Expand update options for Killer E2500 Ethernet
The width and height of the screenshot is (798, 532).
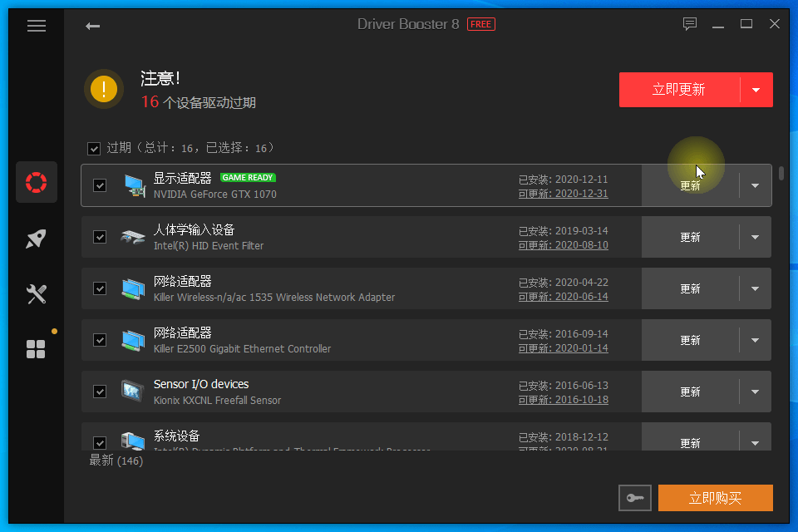(756, 340)
